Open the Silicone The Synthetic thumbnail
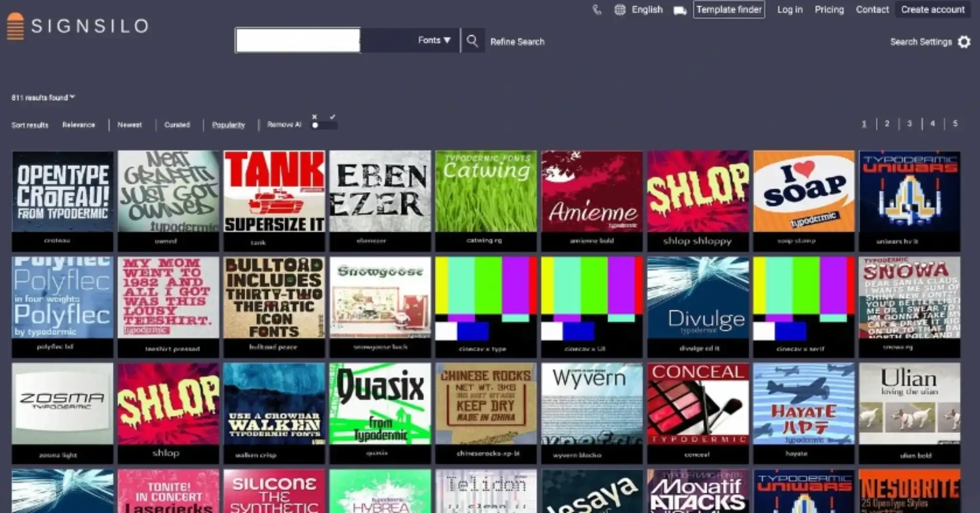 coord(274,491)
